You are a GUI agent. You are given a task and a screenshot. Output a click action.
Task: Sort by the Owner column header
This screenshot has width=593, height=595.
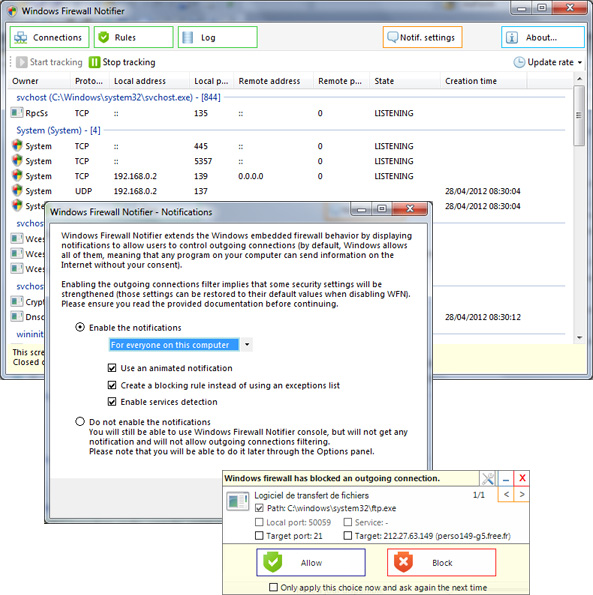click(39, 81)
